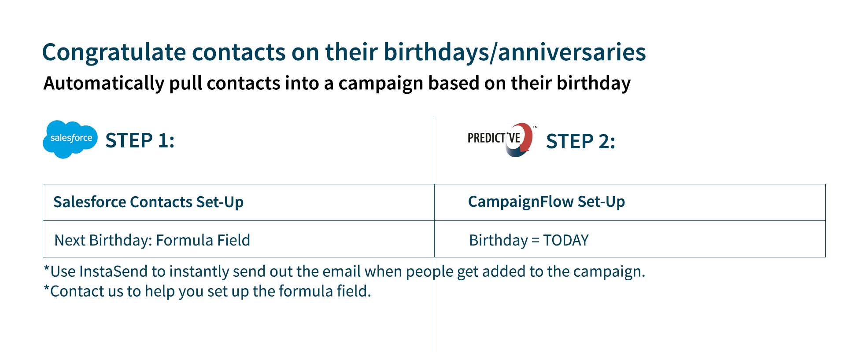Click the main title about birthdays/anniversaries
868x352 pixels.
(344, 52)
